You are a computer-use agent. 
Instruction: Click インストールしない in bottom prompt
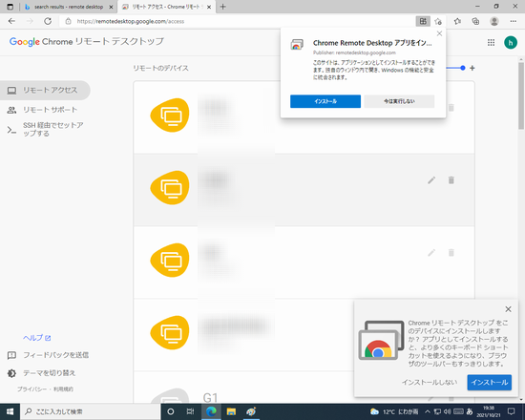430,382
